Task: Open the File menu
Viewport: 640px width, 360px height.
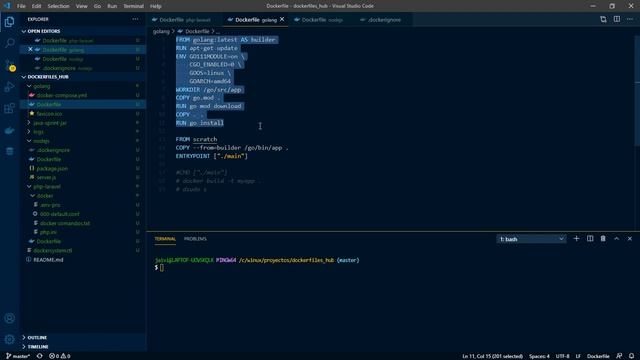Action: coord(21,6)
